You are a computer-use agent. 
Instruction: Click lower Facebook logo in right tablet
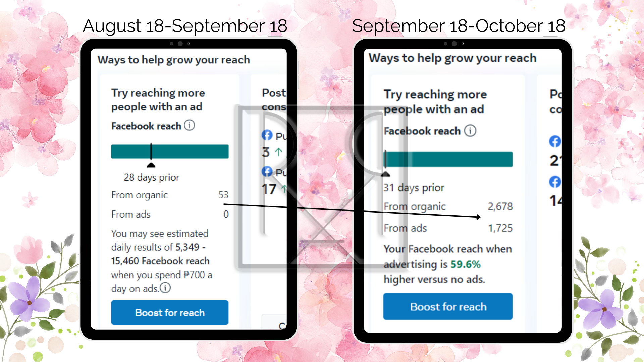pyautogui.click(x=555, y=182)
